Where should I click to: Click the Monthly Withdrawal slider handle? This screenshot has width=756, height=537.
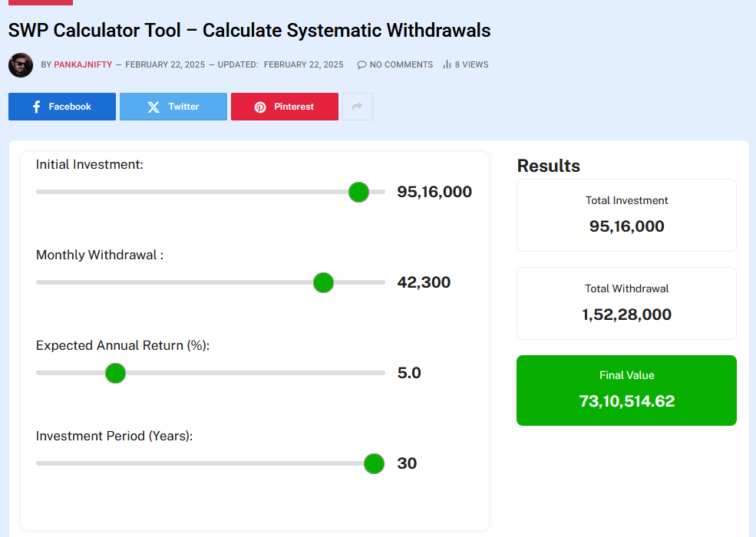324,282
